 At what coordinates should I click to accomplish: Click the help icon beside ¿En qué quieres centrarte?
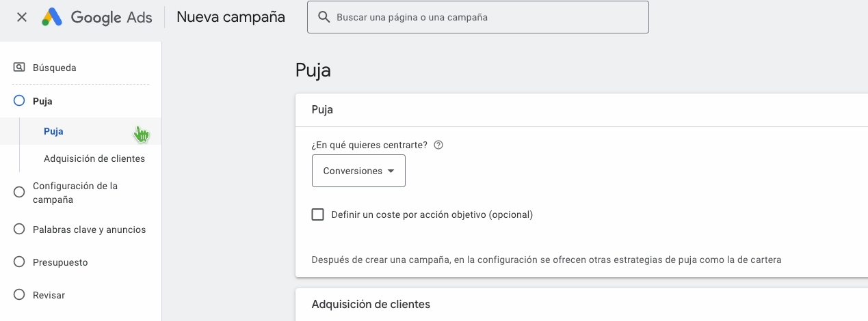click(439, 145)
